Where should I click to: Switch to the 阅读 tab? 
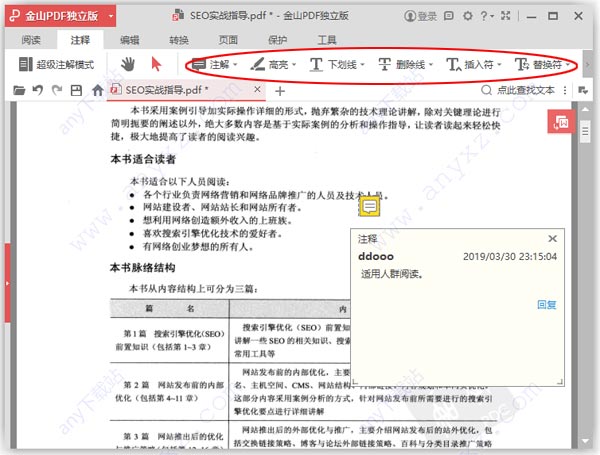tap(31, 40)
